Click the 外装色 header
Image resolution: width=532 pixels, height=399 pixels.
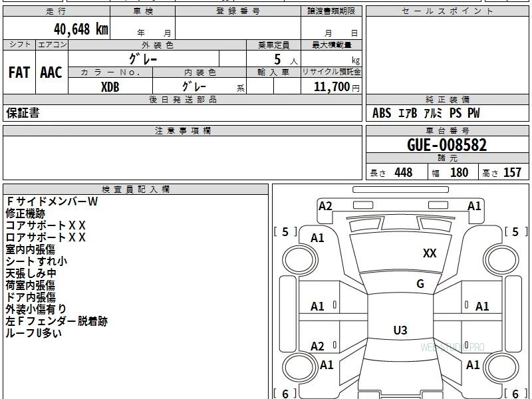(157, 45)
